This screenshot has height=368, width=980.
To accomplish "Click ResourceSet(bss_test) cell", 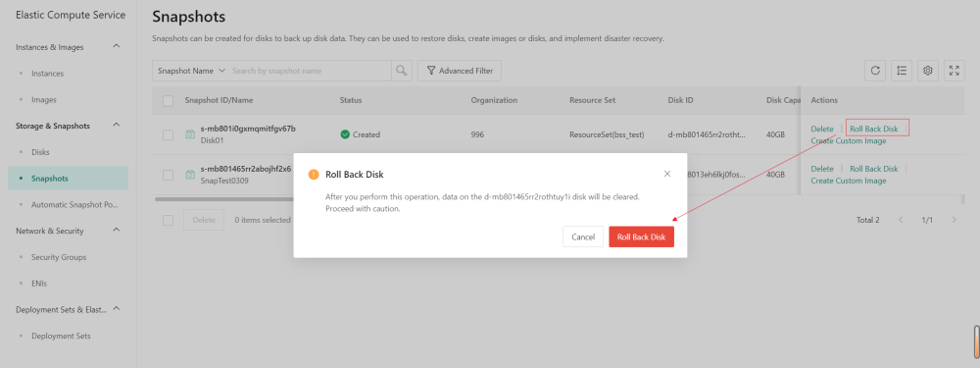I will point(607,134).
